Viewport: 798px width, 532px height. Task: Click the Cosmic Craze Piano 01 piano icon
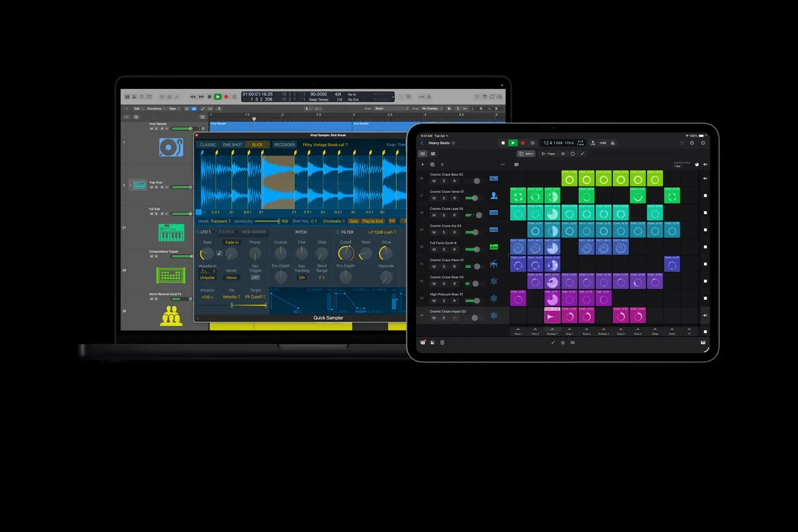click(494, 264)
